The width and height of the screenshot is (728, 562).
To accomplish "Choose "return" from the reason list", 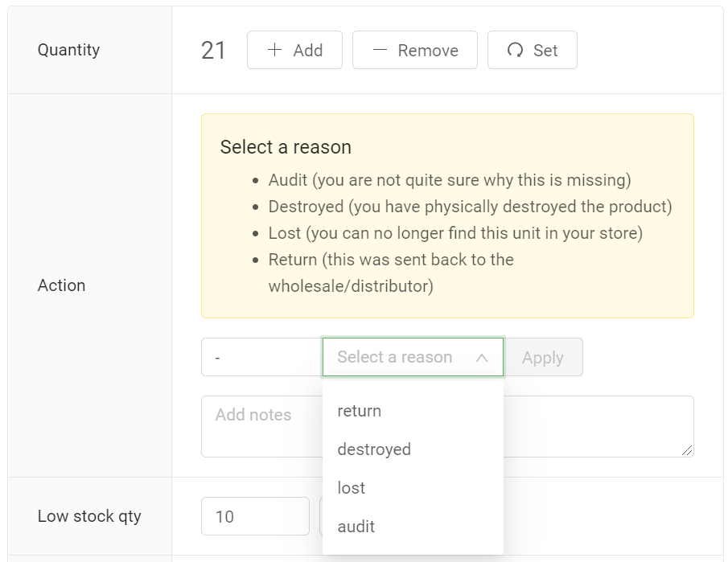I will coord(360,411).
